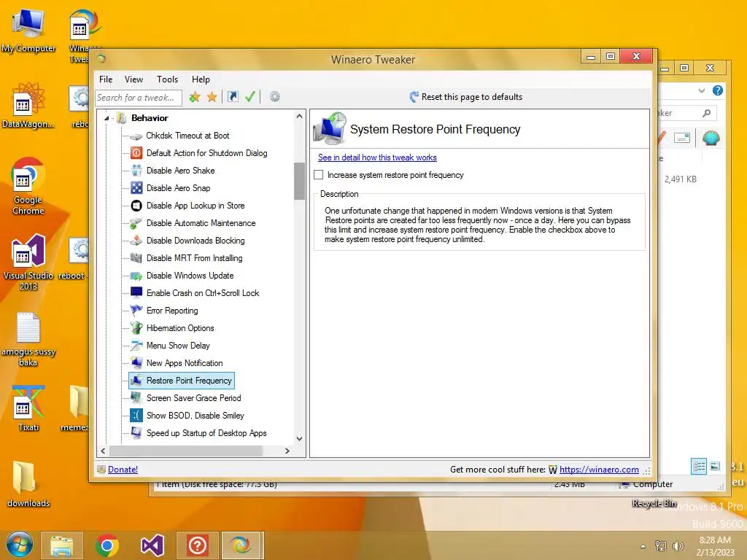The width and height of the screenshot is (747, 560).
Task: Open Google Chrome desktop shortcut
Action: click(x=28, y=186)
